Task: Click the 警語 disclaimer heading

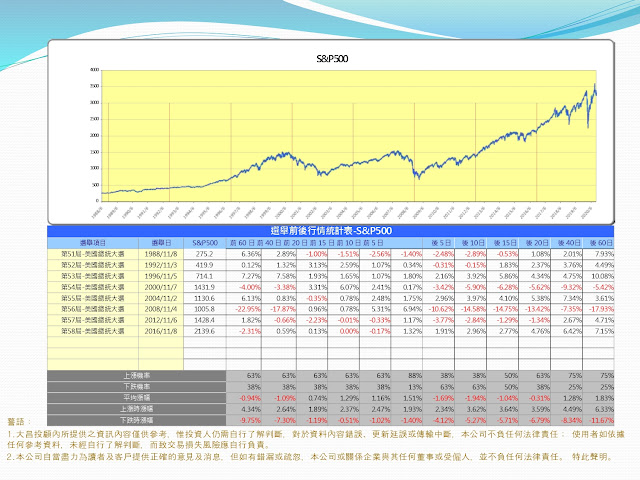Action: tap(19, 422)
